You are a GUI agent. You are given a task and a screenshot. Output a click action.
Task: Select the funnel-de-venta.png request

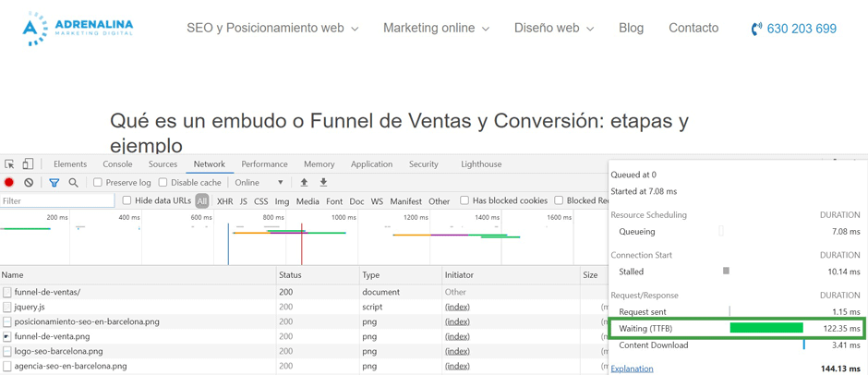pos(304,336)
